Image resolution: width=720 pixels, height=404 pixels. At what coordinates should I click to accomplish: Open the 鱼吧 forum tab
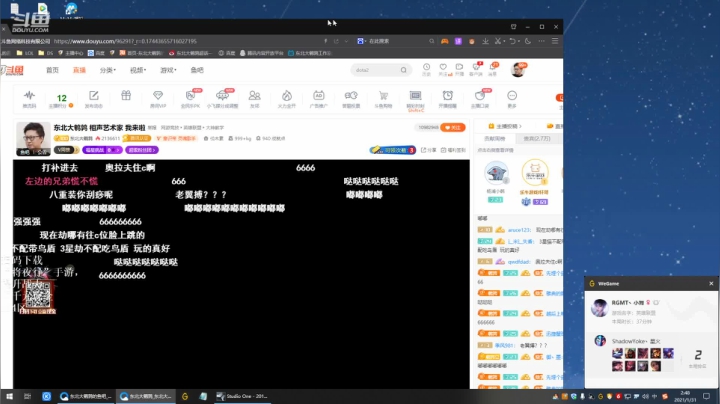click(x=197, y=70)
